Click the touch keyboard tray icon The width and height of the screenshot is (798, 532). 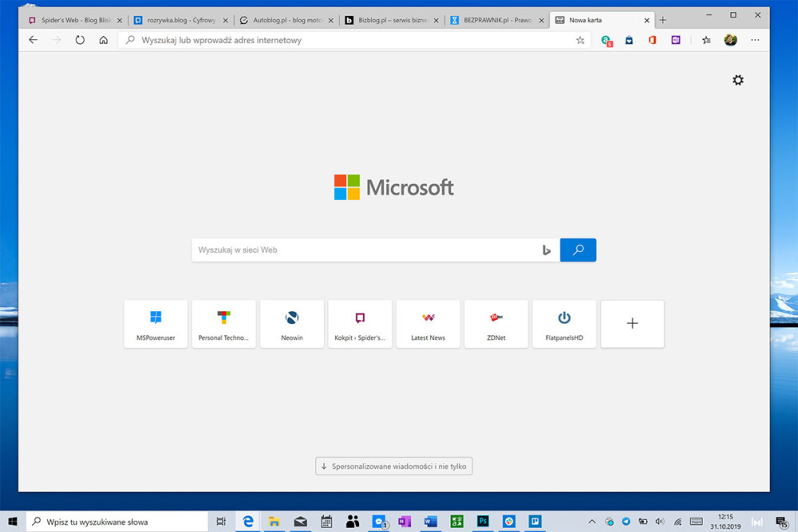point(696,522)
